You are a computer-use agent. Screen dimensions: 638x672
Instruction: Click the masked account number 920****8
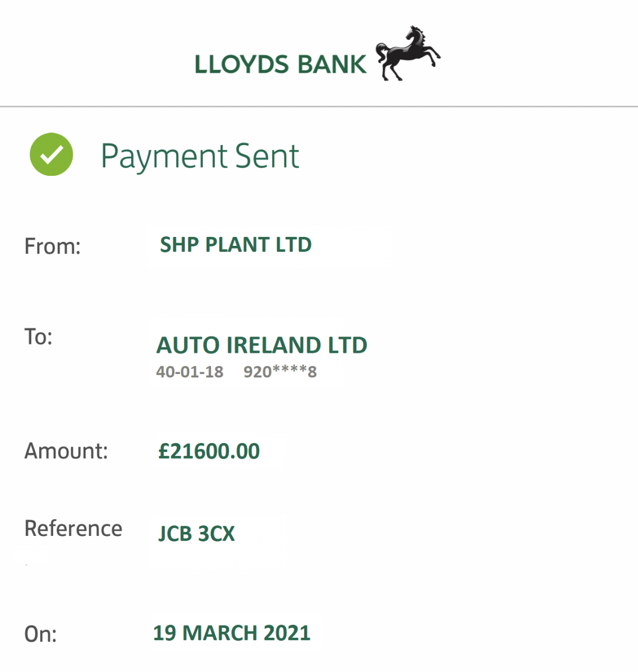click(x=280, y=372)
